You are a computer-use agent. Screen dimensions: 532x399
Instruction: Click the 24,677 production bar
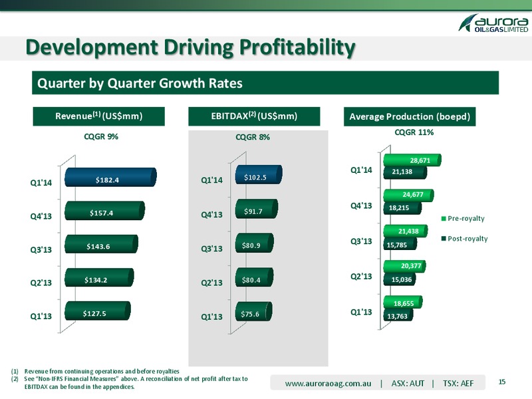tap(408, 195)
